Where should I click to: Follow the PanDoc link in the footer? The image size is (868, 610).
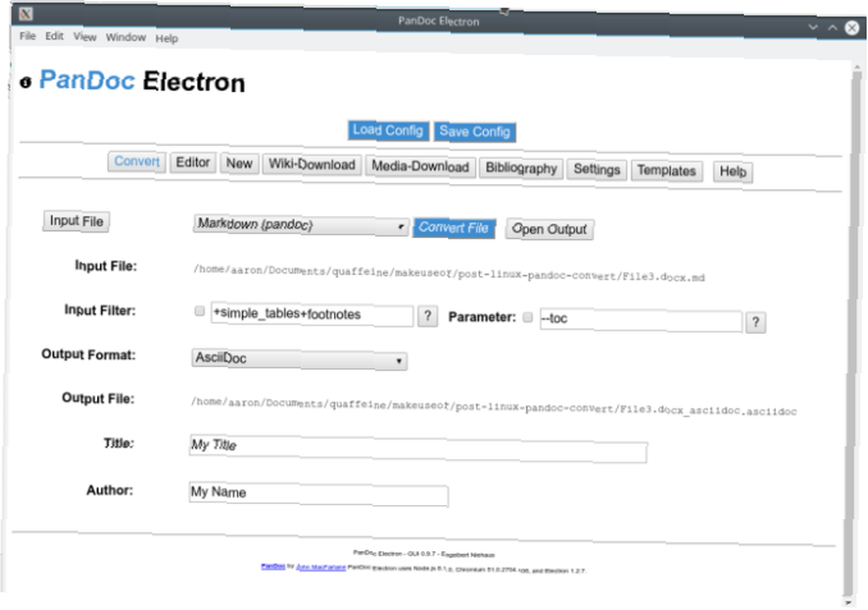[x=273, y=567]
